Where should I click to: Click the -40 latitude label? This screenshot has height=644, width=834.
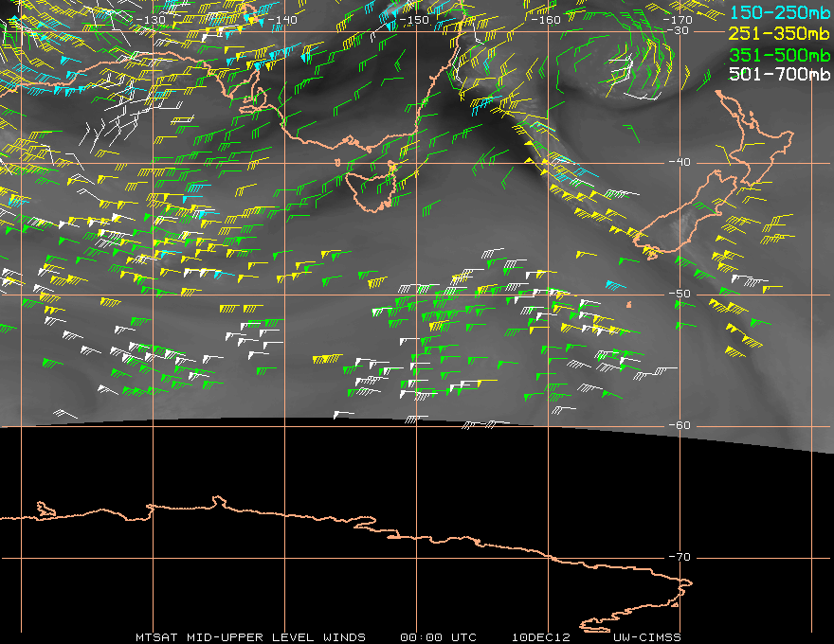coord(680,162)
